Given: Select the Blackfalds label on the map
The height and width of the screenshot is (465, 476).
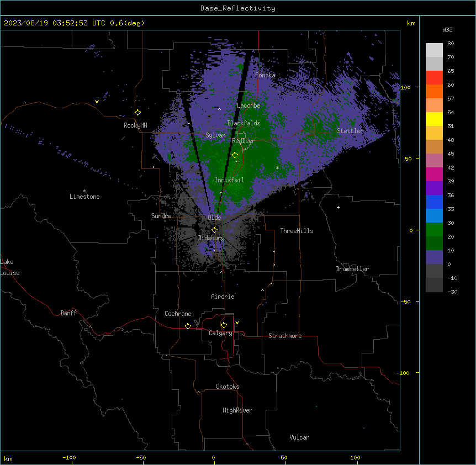Looking at the screenshot, I should 244,123.
